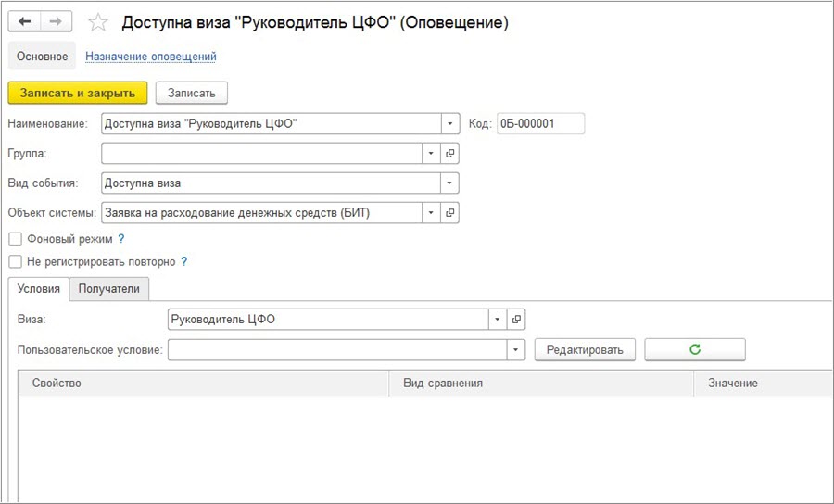The image size is (834, 504).
Task: Open the Вид события dropdown
Action: (449, 183)
